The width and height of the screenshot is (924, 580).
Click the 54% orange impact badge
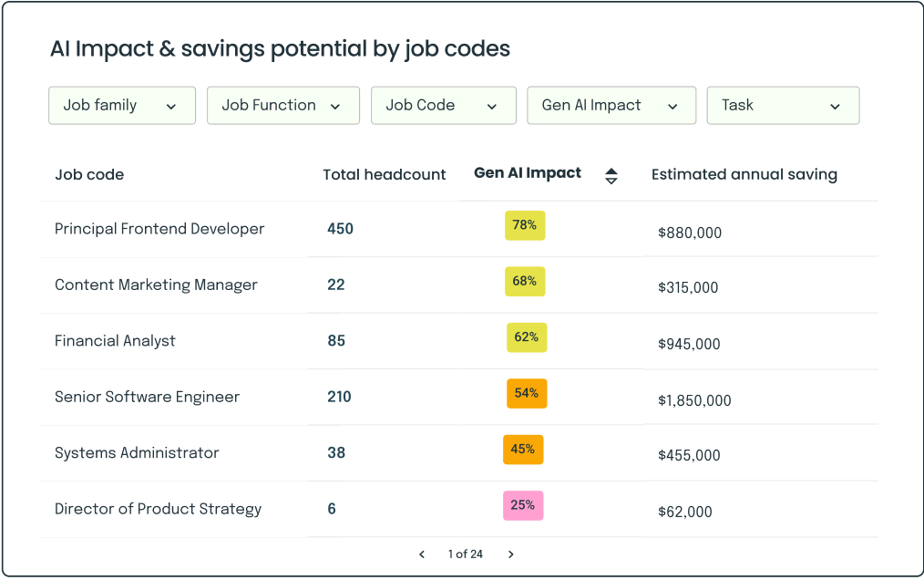527,394
